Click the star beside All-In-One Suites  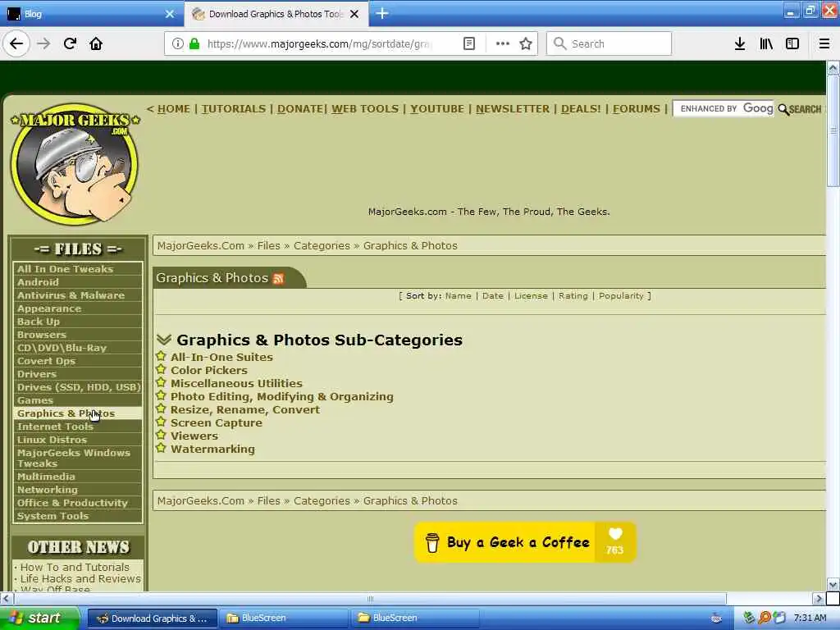tap(161, 356)
